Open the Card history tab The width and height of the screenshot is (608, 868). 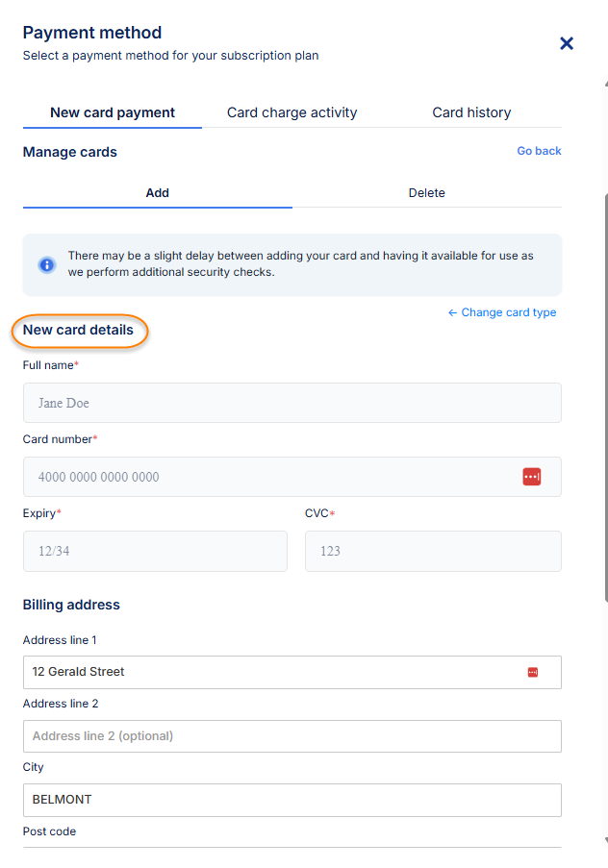point(471,112)
